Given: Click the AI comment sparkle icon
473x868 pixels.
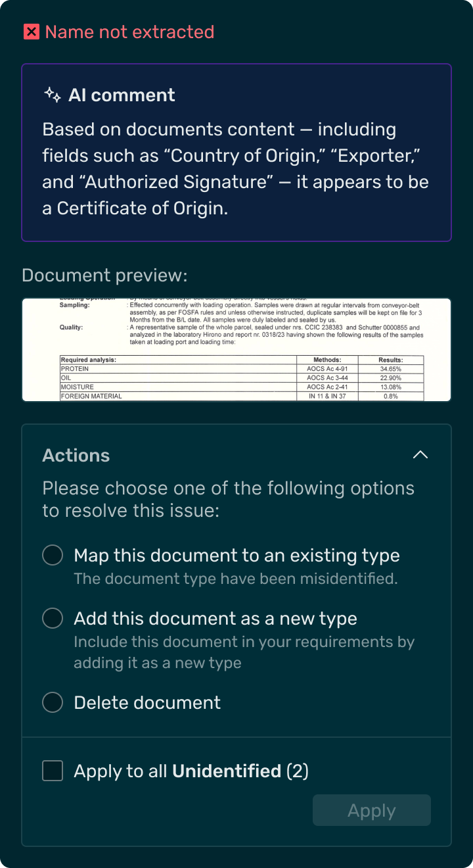Looking at the screenshot, I should (x=53, y=95).
